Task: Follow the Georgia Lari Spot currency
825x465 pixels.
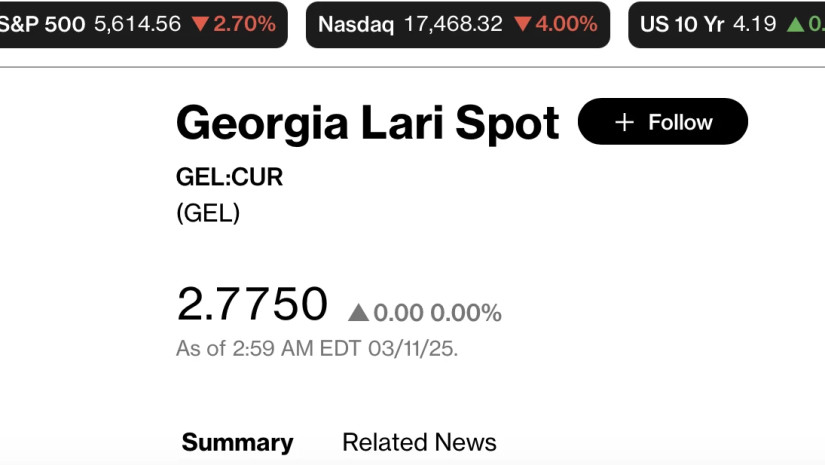Action: (662, 122)
